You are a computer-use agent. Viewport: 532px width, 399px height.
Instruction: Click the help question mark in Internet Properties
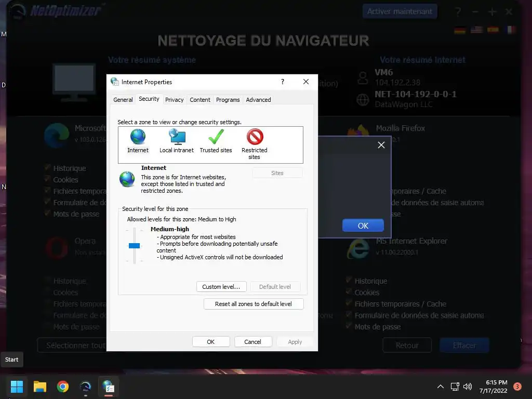tap(283, 82)
